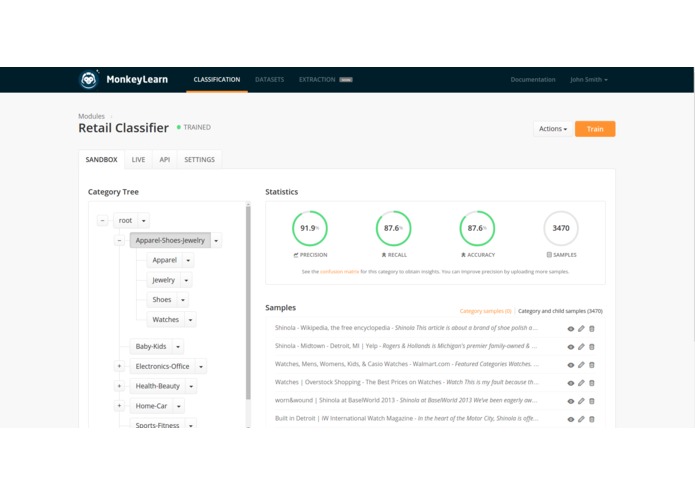Select the Sandbox tab
This screenshot has height=494, width=695.
pos(102,159)
